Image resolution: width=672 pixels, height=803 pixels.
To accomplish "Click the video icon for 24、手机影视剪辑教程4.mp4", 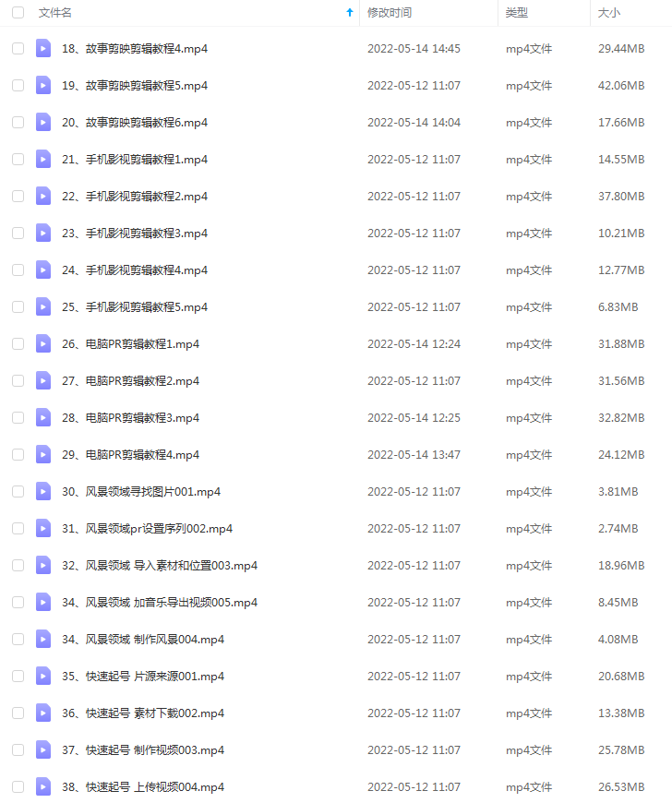I will [43, 270].
